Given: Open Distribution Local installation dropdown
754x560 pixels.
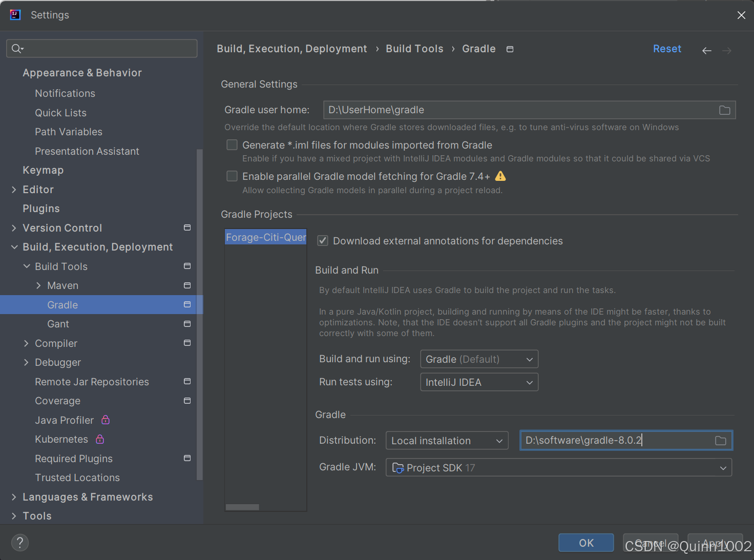Looking at the screenshot, I should [447, 441].
